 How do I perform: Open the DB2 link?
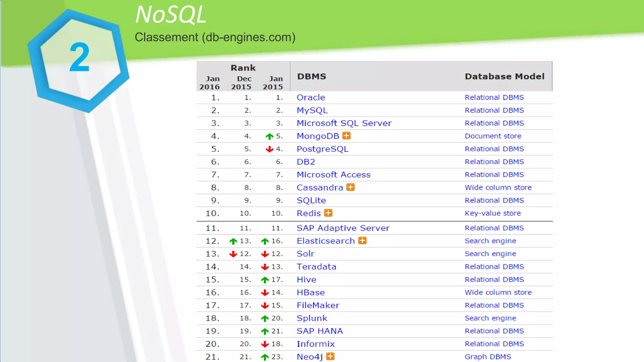click(306, 162)
